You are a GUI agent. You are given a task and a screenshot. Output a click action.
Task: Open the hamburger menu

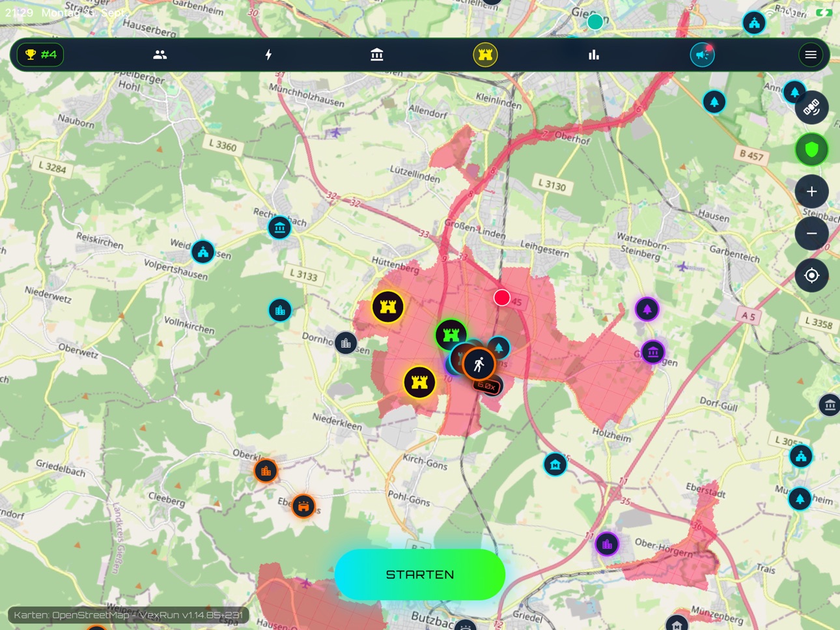[x=811, y=55]
